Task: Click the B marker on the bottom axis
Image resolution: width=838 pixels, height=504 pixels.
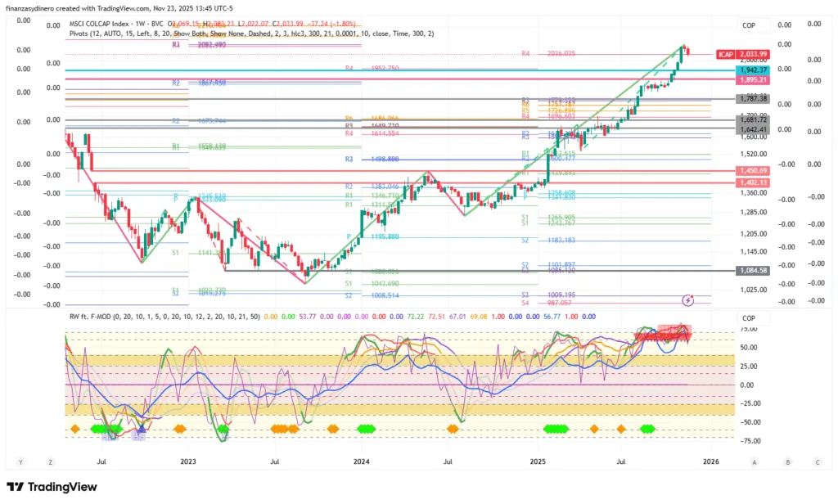Action: pyautogui.click(x=787, y=462)
